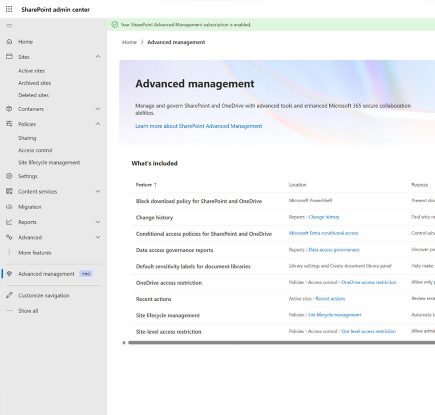Image resolution: width=435 pixels, height=415 pixels.
Task: Select Migration in the navigation
Action: coord(30,207)
